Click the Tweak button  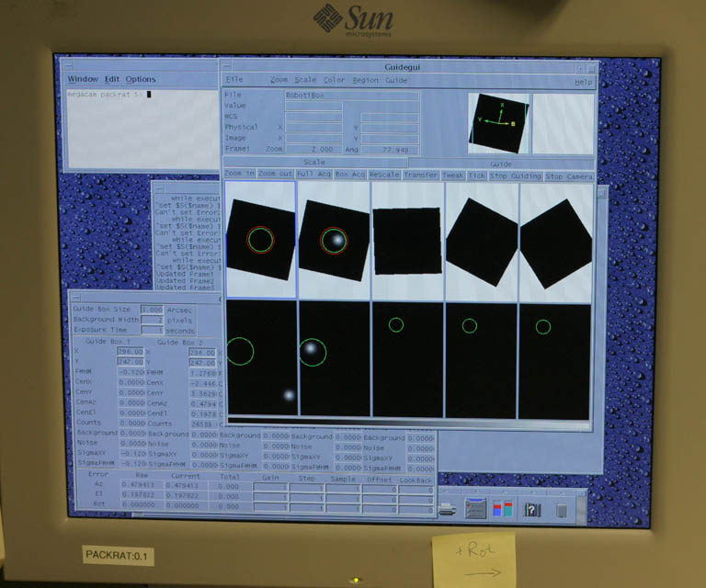pyautogui.click(x=452, y=175)
